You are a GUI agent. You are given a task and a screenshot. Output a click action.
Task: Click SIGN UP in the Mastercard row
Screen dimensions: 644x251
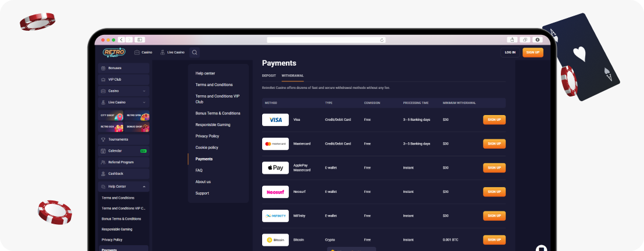pyautogui.click(x=494, y=144)
